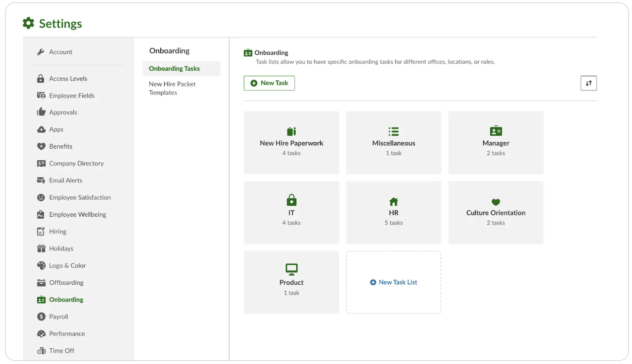Click the Payroll dollar icon

(x=41, y=317)
